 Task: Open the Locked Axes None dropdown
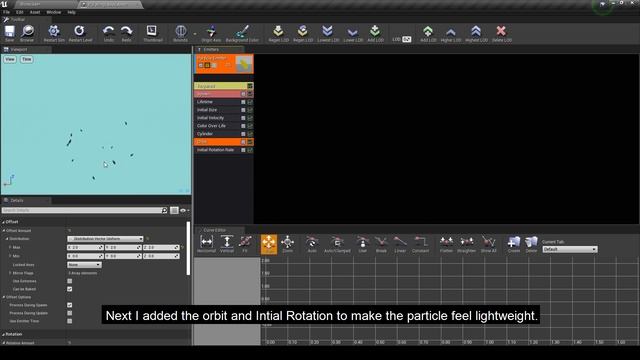(x=84, y=265)
